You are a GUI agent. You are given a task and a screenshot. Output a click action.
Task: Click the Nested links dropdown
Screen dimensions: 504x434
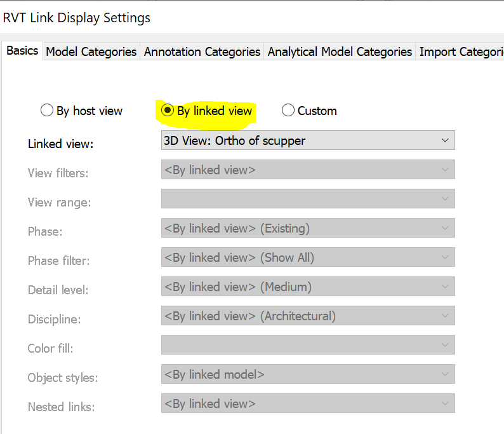[x=308, y=403]
